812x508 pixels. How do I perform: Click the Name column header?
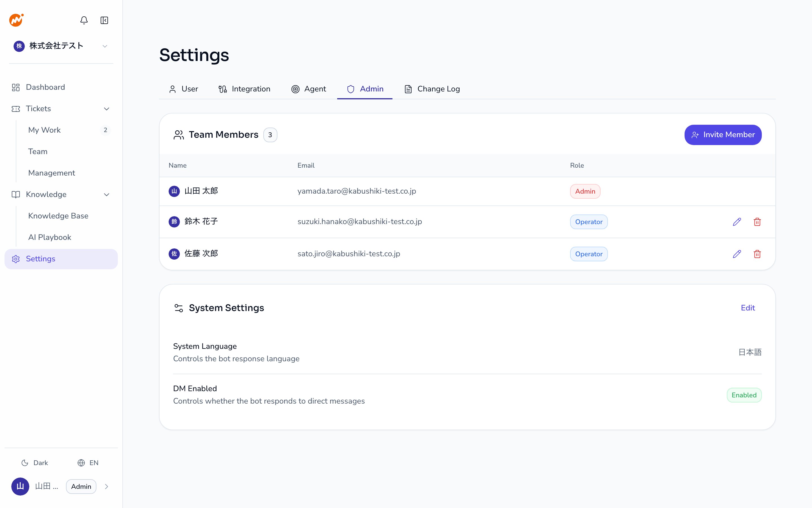pyautogui.click(x=178, y=165)
